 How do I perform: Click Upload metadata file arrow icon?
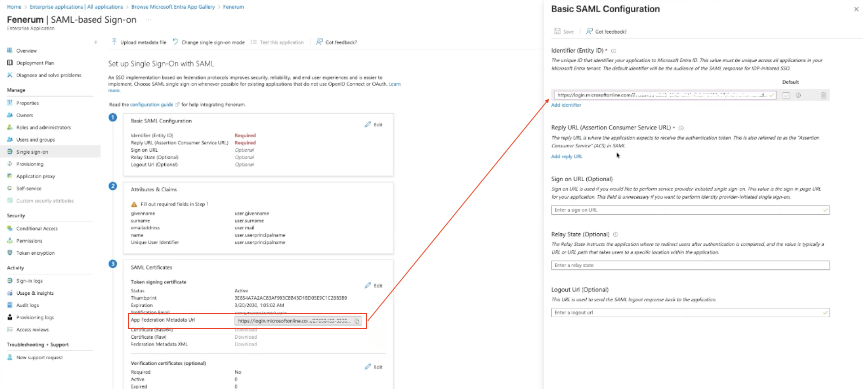pyautogui.click(x=114, y=42)
